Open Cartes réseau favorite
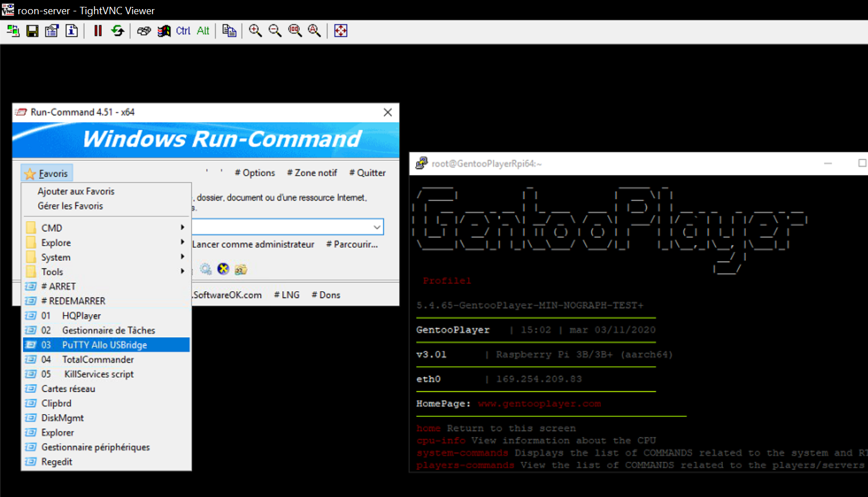The image size is (868, 497). [106, 388]
